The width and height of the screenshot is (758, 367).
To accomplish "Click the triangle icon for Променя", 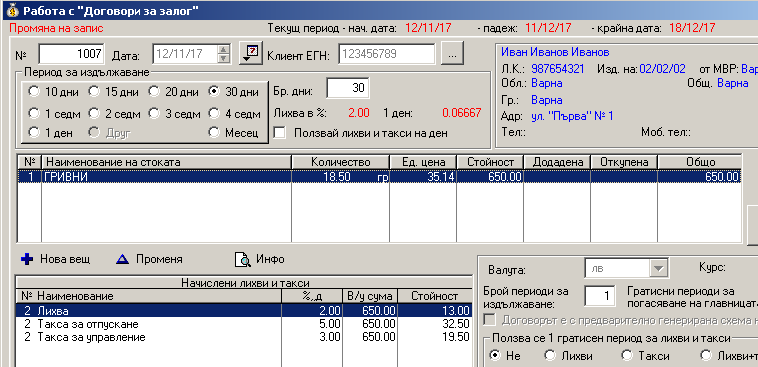I will tap(123, 260).
